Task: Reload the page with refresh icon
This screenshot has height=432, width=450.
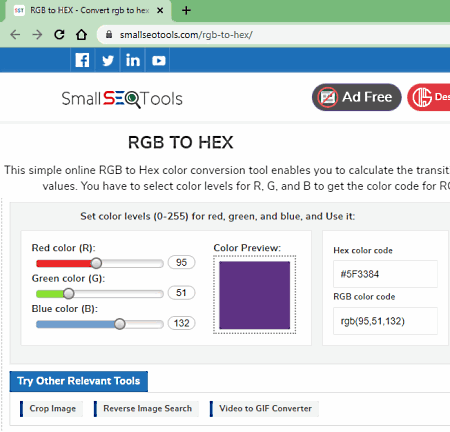Action: coord(59,34)
